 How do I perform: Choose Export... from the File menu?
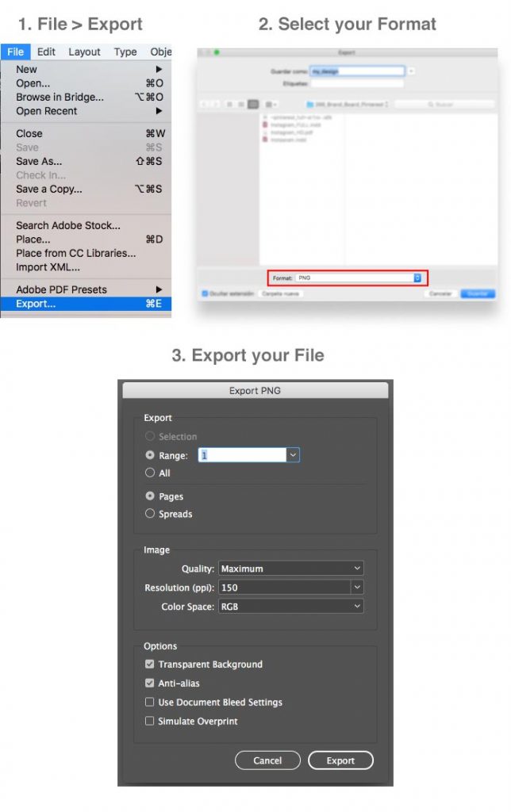86,304
